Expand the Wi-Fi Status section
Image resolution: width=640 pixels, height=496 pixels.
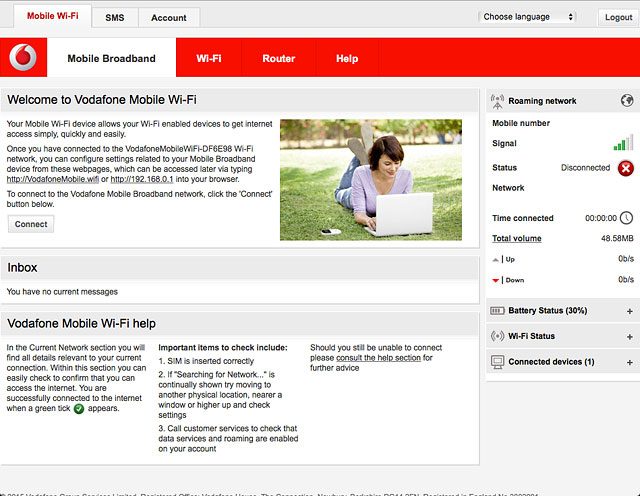pos(629,336)
